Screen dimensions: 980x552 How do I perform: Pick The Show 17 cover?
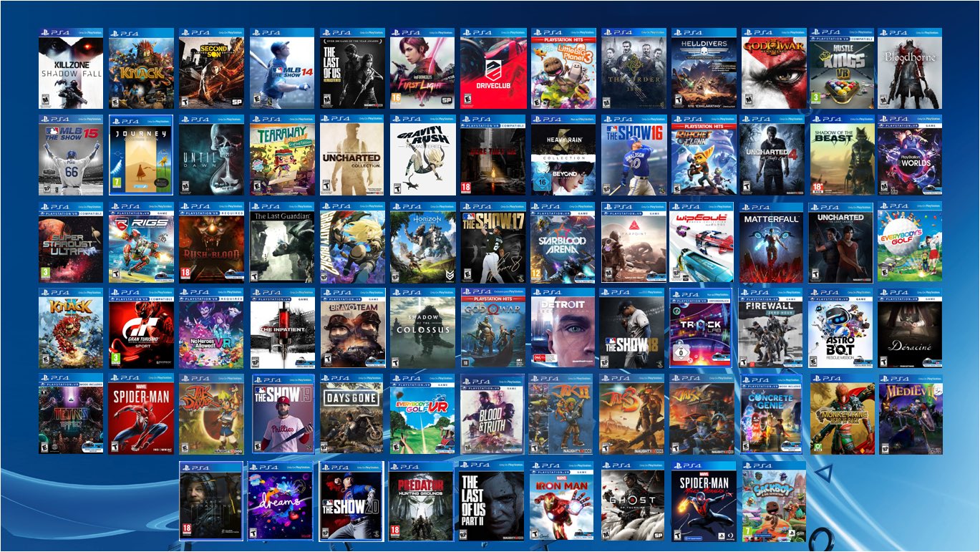(x=493, y=242)
